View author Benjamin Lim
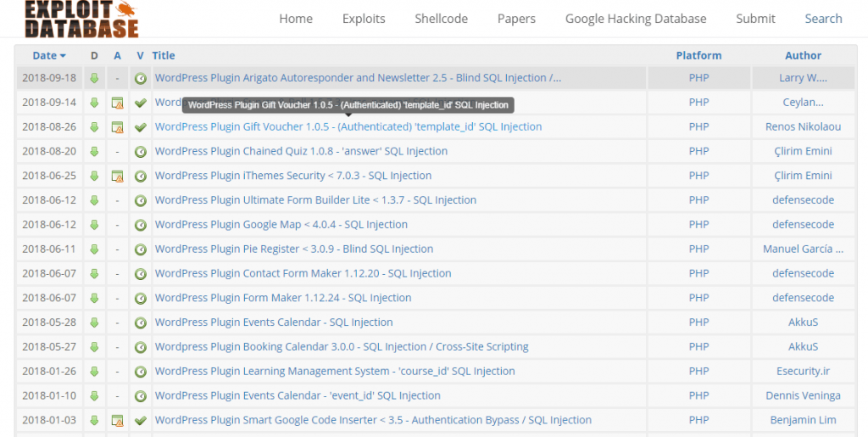 (804, 420)
